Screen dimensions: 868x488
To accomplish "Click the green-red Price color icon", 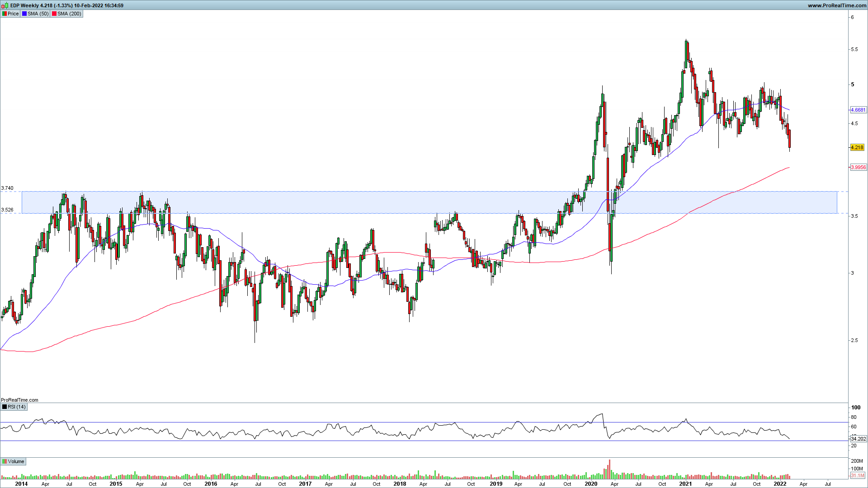I will [5, 14].
